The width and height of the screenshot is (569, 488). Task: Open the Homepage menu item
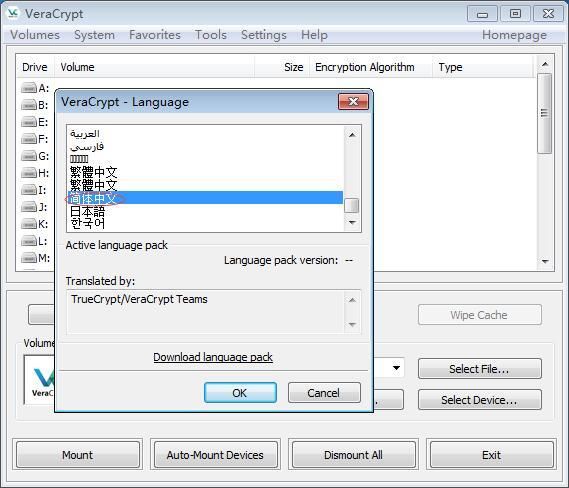[x=514, y=35]
